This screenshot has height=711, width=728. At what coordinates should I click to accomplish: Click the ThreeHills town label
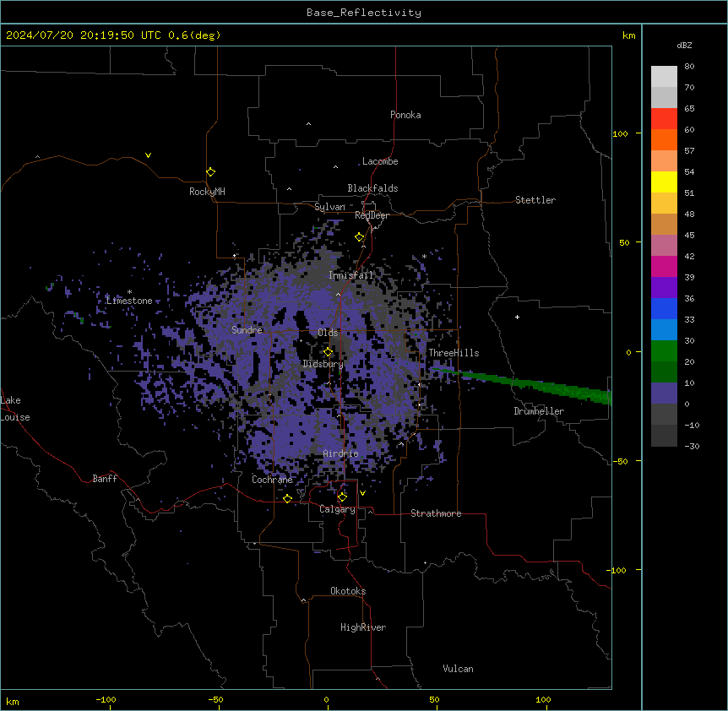454,353
